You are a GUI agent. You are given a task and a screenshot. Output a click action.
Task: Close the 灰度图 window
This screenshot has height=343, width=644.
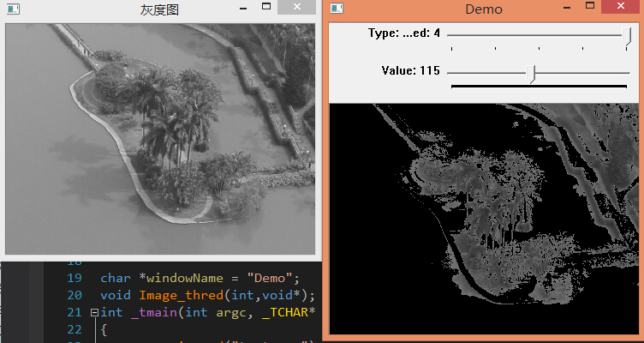[x=297, y=7]
